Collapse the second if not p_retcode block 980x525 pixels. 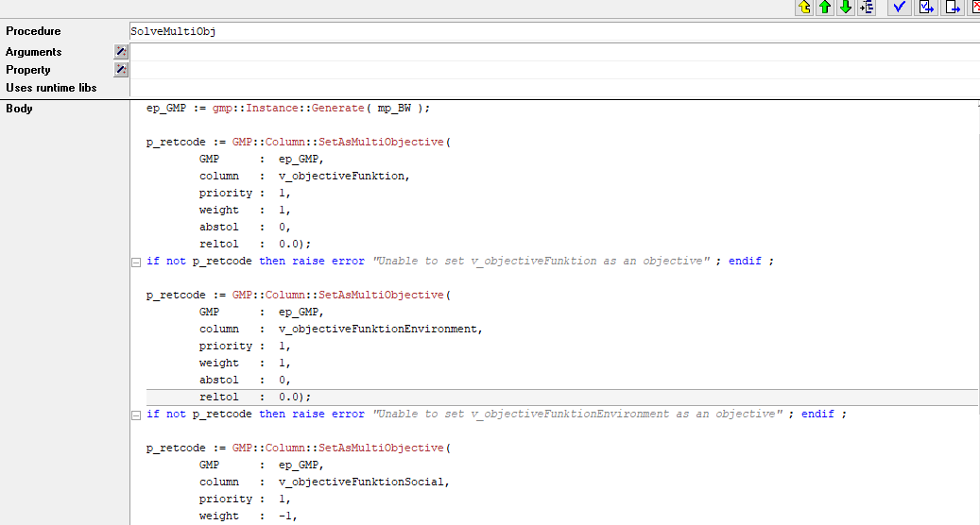click(136, 415)
